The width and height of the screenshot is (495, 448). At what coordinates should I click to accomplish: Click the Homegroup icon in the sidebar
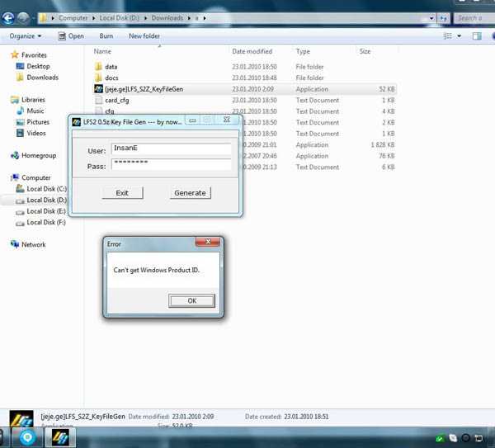(x=15, y=155)
